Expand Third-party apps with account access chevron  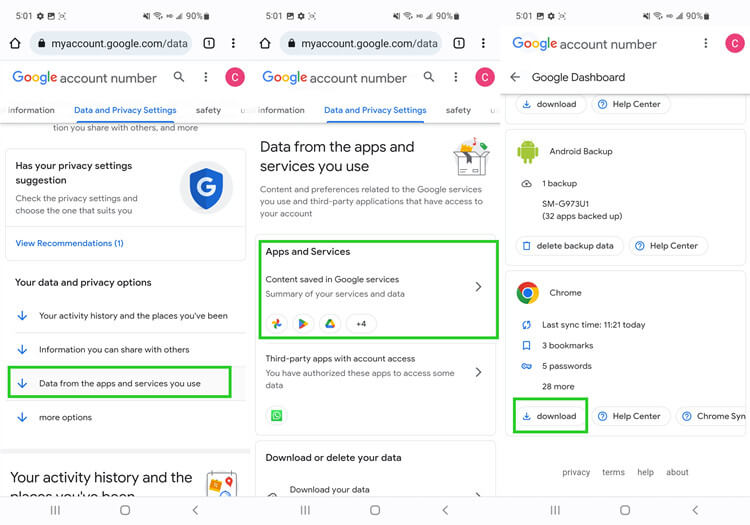(x=478, y=372)
